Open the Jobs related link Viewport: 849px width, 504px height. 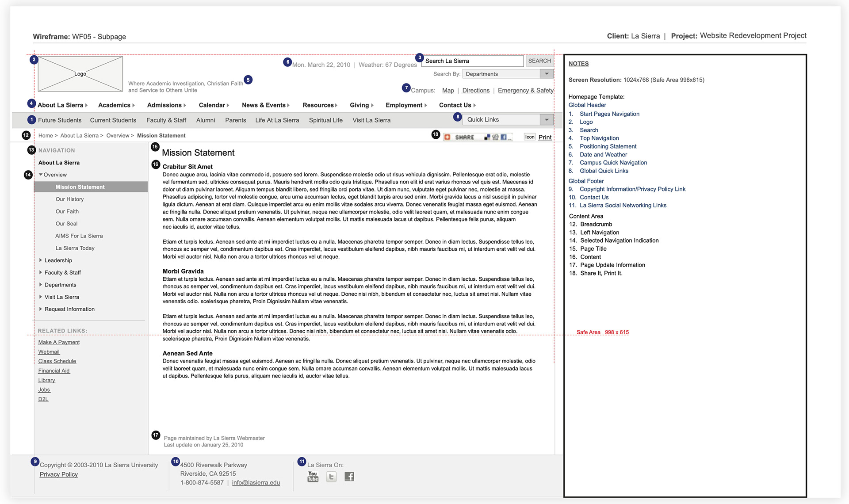pyautogui.click(x=44, y=390)
